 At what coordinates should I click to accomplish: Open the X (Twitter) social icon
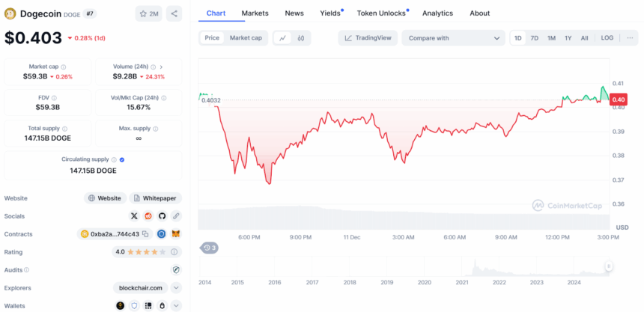(x=134, y=216)
